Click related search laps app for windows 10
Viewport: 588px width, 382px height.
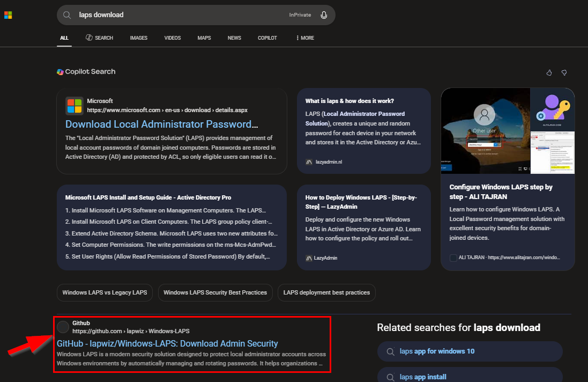pos(437,351)
